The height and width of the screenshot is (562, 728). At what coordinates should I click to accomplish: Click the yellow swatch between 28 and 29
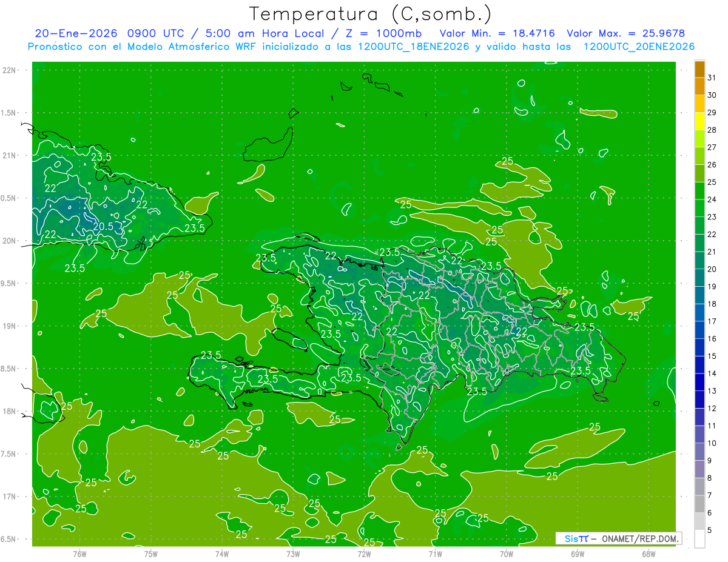699,121
